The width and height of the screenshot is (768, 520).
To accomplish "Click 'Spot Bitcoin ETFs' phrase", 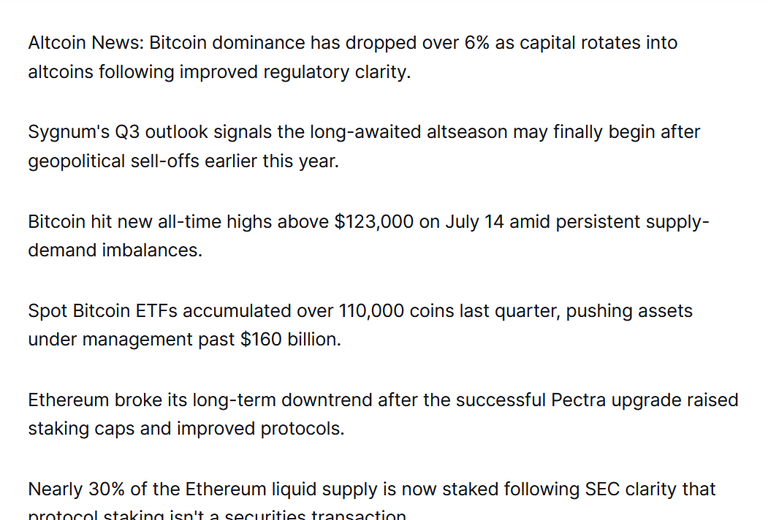I will [x=102, y=311].
